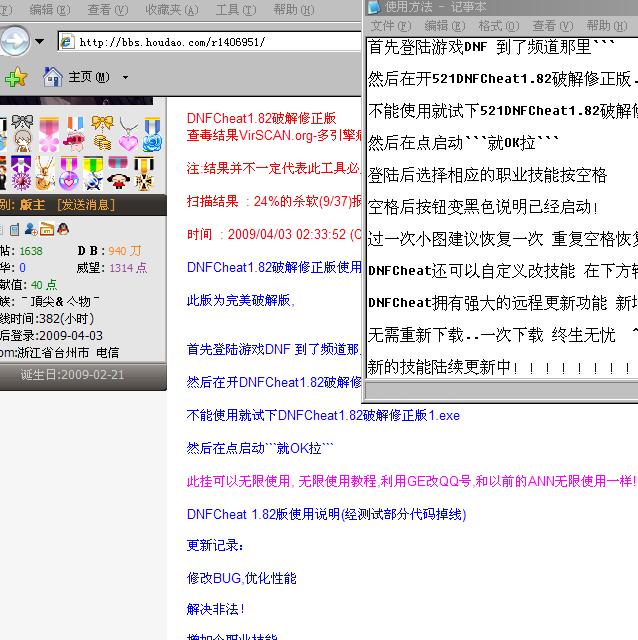This screenshot has width=638, height=640.
Task: Click the home house icon in browser toolbar
Action: pos(53,77)
